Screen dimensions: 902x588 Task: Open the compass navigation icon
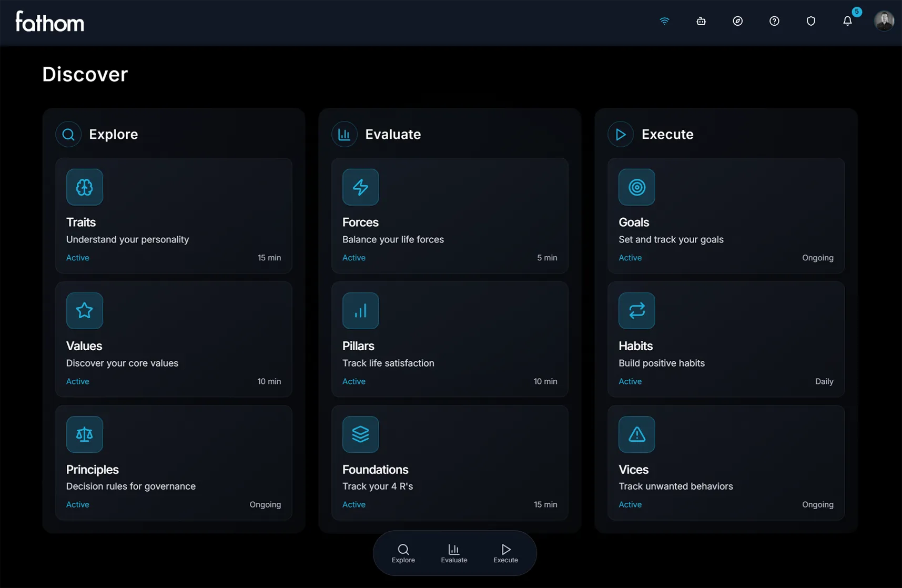(737, 21)
